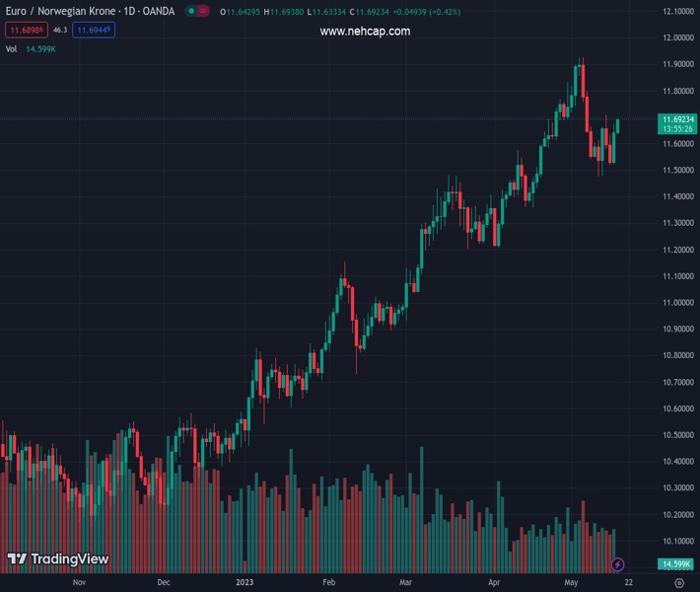The height and width of the screenshot is (592, 700).
Task: Click the 2023 label on the time axis
Action: tap(245, 582)
